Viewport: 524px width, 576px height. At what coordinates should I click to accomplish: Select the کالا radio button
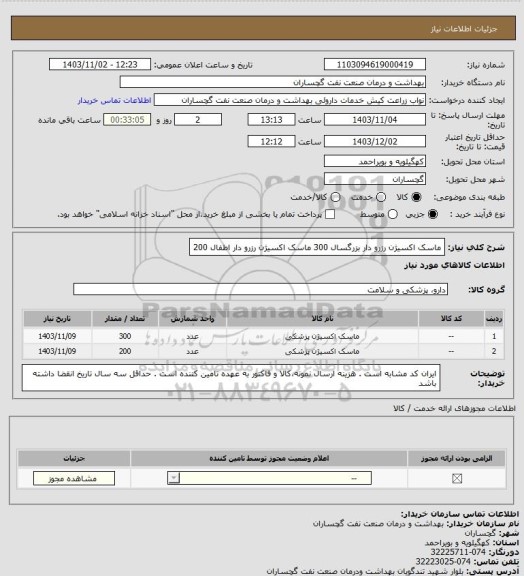click(416, 197)
